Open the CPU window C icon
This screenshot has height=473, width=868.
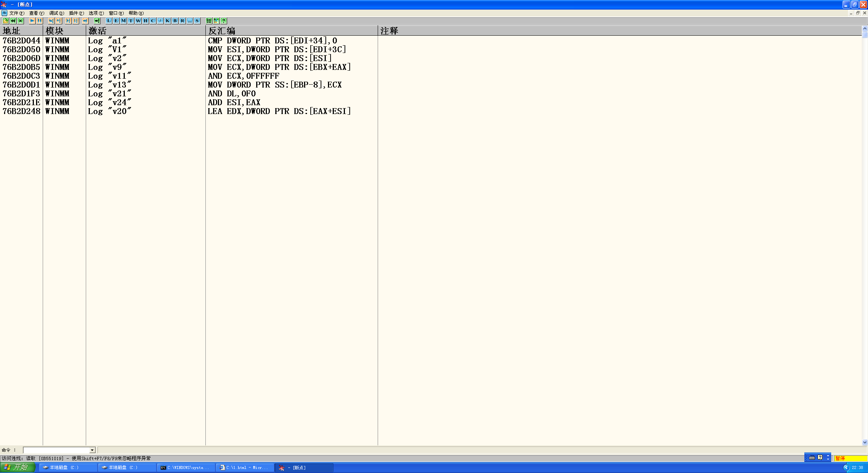click(x=153, y=21)
